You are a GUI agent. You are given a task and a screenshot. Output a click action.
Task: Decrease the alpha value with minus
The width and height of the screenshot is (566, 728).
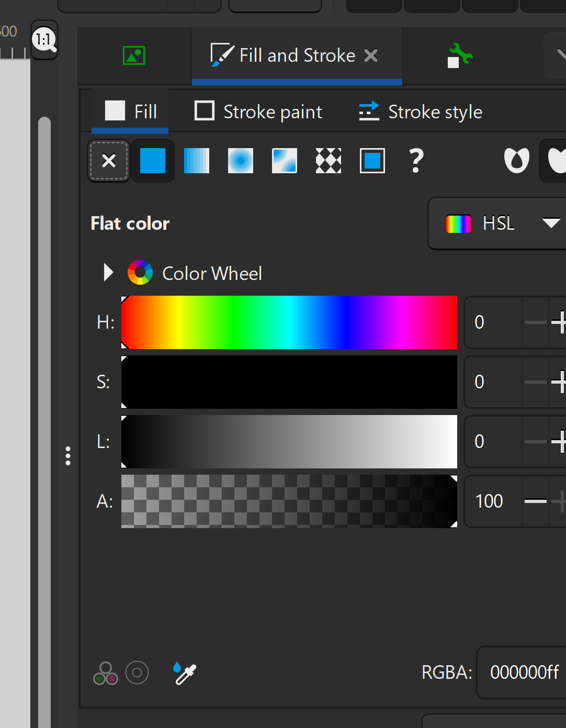pyautogui.click(x=535, y=501)
